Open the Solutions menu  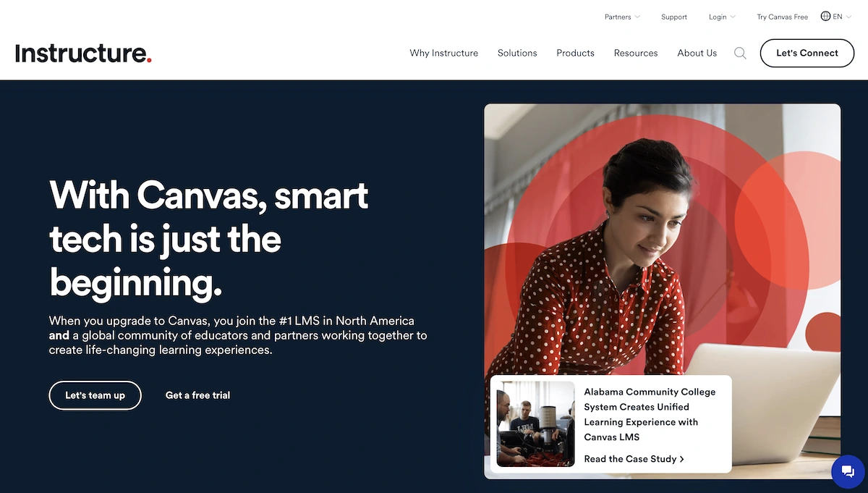tap(517, 53)
